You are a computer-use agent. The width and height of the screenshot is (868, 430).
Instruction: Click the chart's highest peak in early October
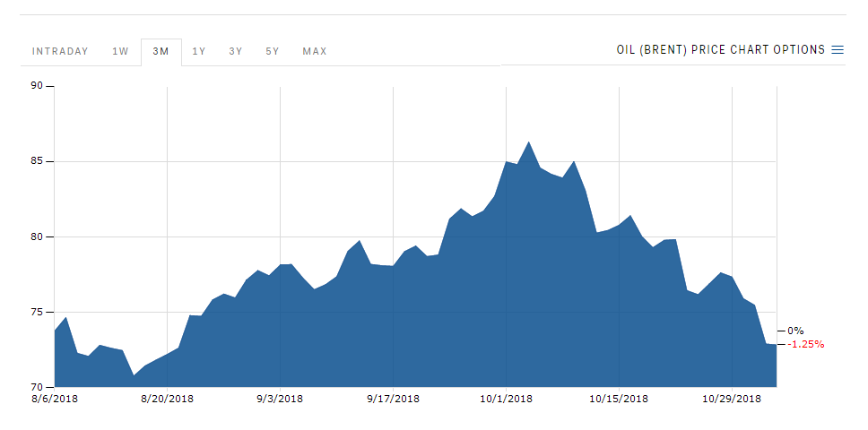529,142
